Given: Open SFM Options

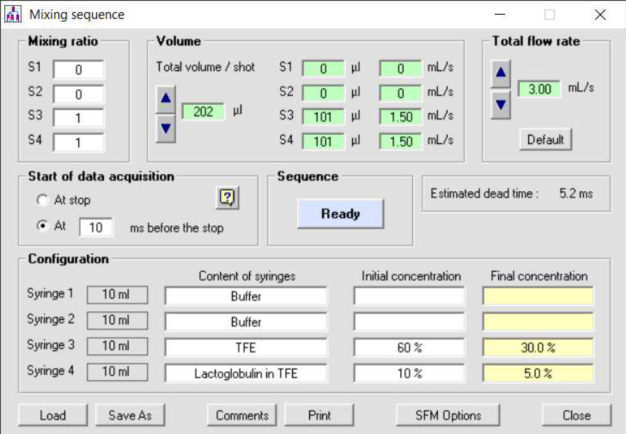Looking at the screenshot, I should 449,415.
